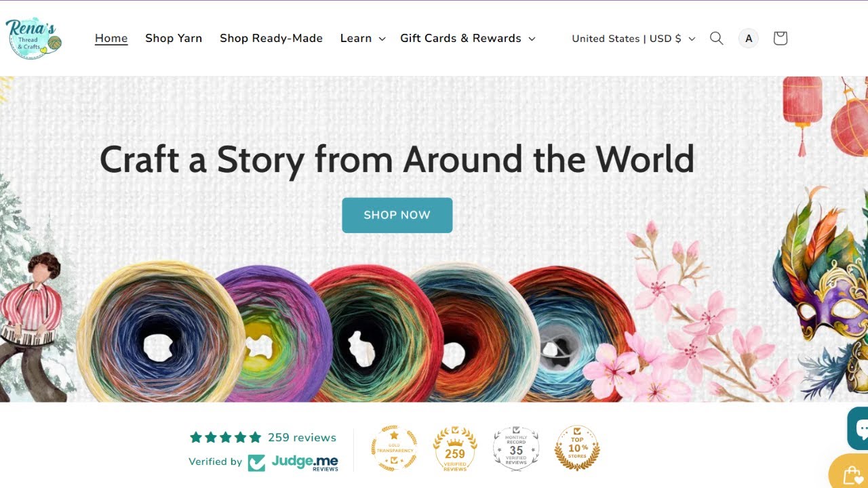Click the Rena's Thread & Crafts logo
This screenshot has width=868, height=488.
click(x=34, y=38)
